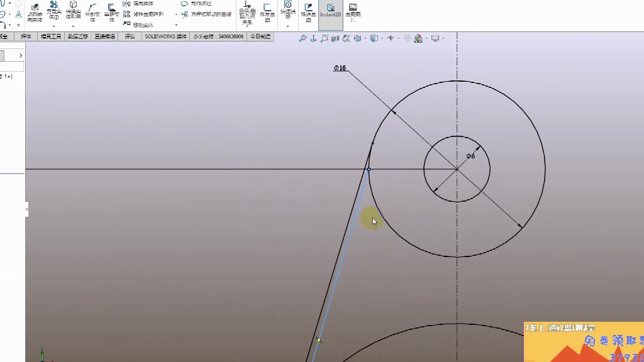
Task: Click the Ø16 diameter dimension text
Action: (340, 68)
